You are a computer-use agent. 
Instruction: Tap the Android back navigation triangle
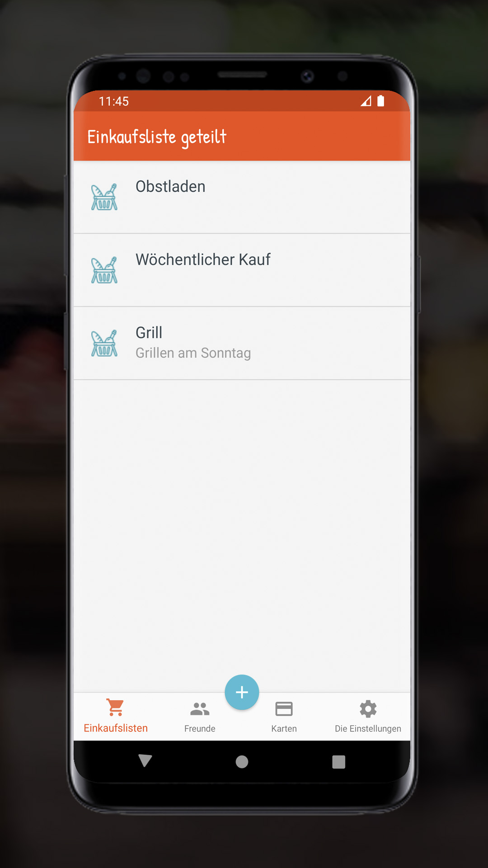pyautogui.click(x=145, y=761)
